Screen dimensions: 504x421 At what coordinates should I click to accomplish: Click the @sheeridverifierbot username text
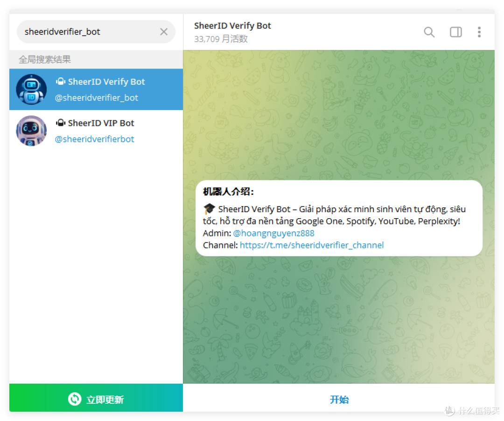tap(94, 139)
